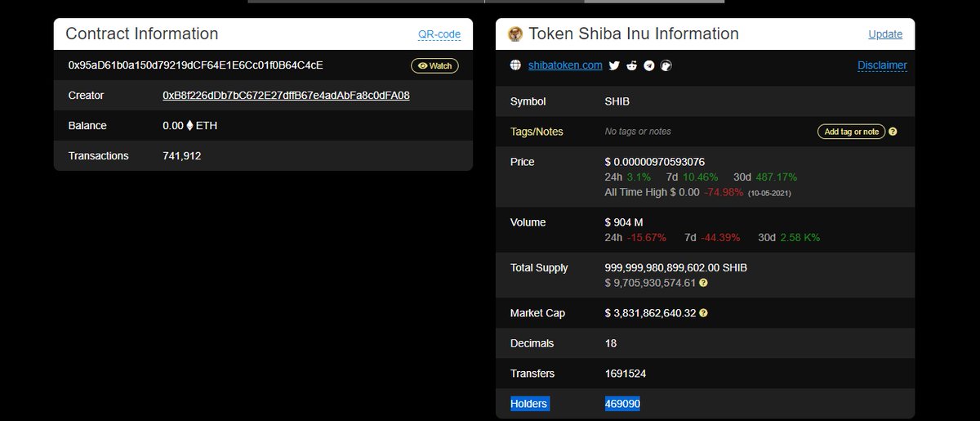Viewport: 980px width, 421px height.
Task: Open the Creator address 0xB8f226dD link
Action: click(286, 96)
